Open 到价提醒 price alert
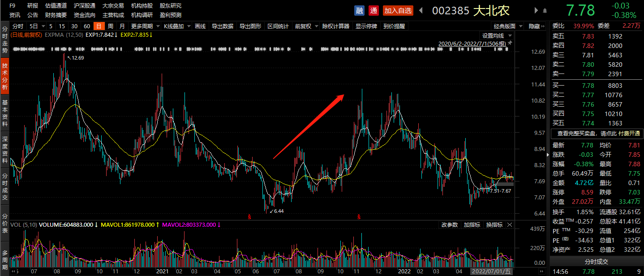 (394, 26)
